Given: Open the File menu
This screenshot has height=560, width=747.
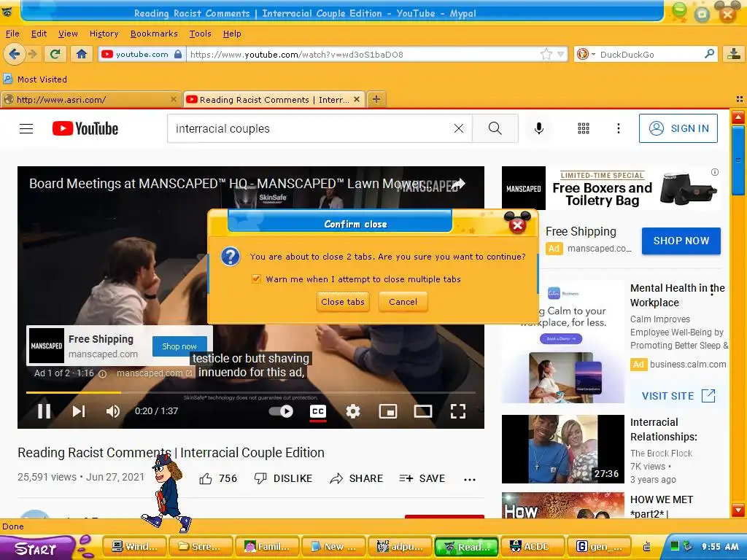Looking at the screenshot, I should tap(12, 34).
